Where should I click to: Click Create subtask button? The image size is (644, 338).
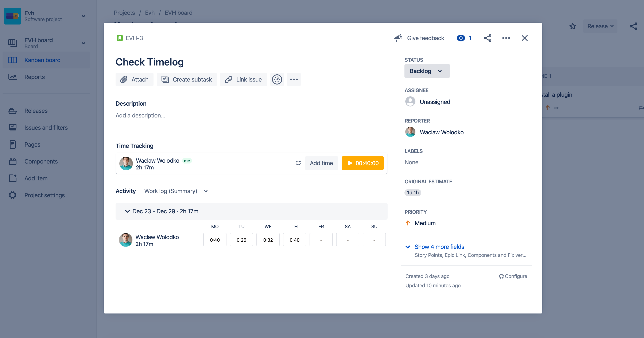tap(186, 79)
